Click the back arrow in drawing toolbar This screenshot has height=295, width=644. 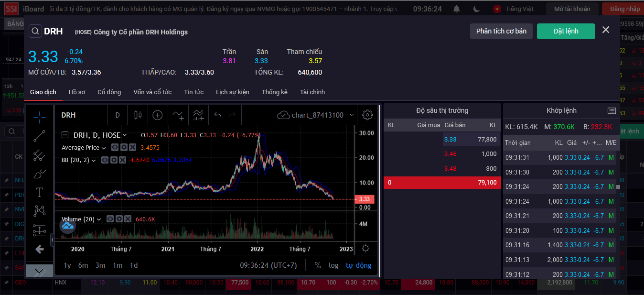[x=40, y=249]
